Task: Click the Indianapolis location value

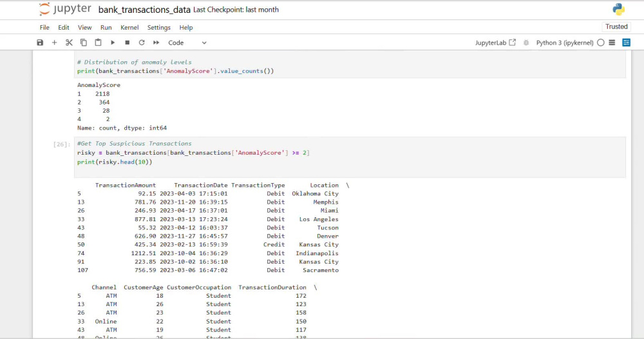Action: 317,253
